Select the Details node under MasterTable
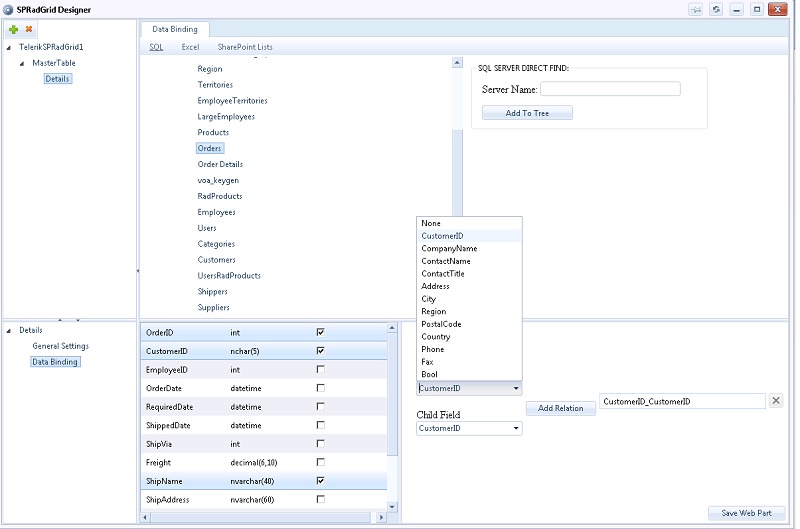This screenshot has width=800, height=529. [x=57, y=79]
